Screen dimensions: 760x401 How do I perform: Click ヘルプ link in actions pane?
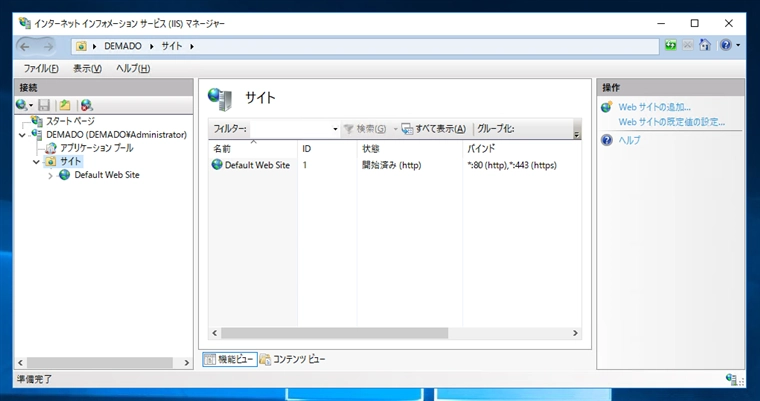pyautogui.click(x=629, y=141)
